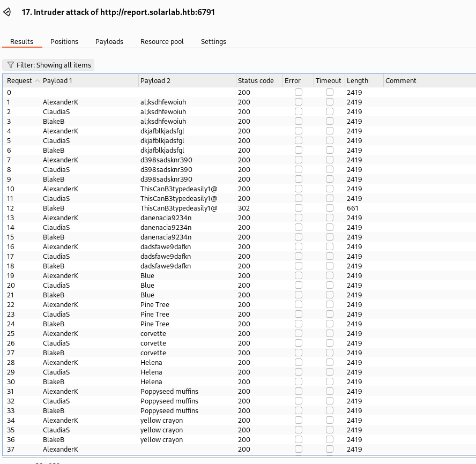
Task: Toggle Error checkbox for request 12
Action: click(x=299, y=208)
